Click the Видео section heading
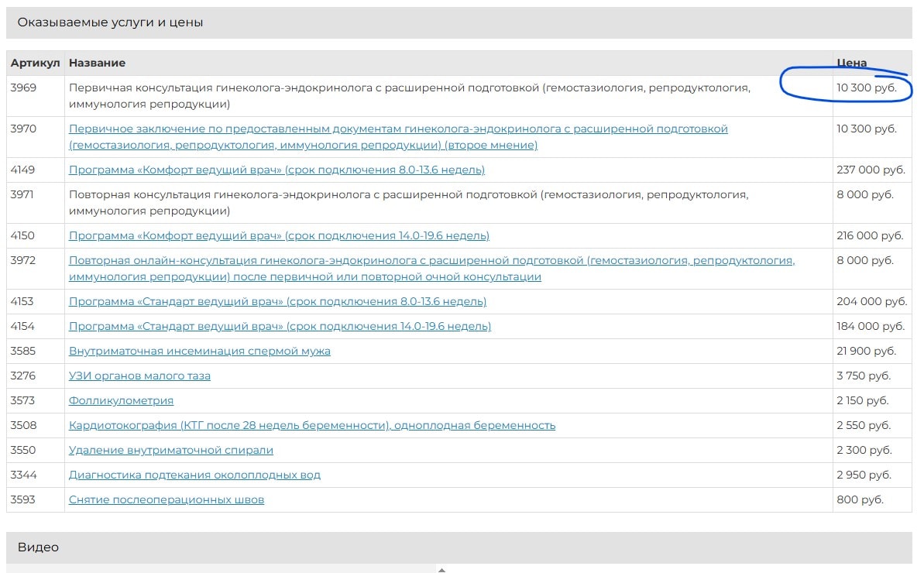Screen dimensions: 924x573 (38, 547)
